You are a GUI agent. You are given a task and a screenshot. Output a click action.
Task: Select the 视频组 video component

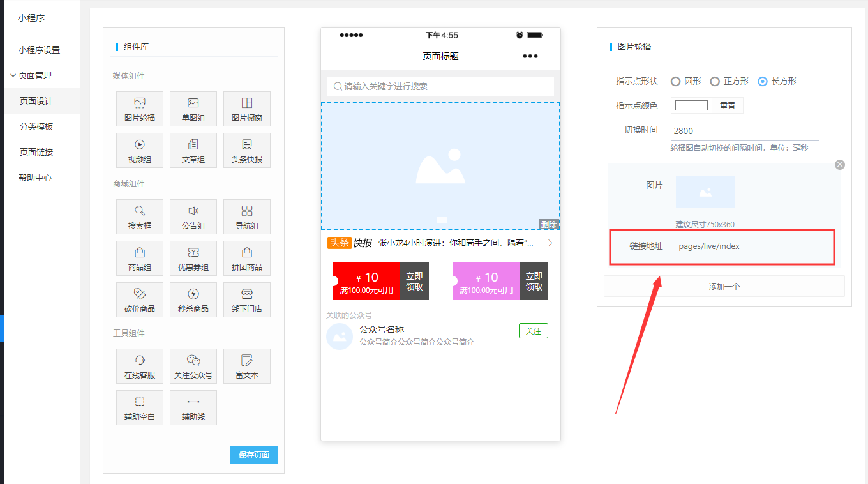pyautogui.click(x=140, y=151)
